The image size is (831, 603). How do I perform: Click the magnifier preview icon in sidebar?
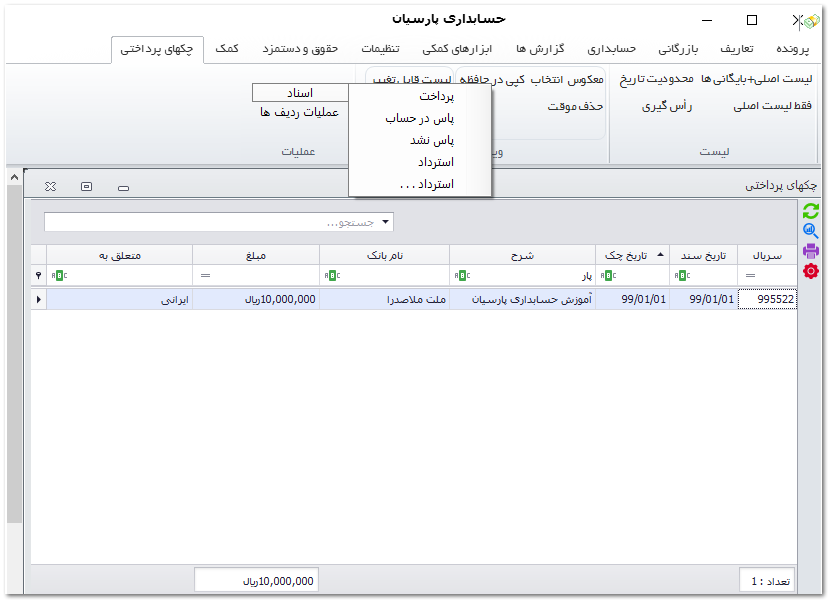point(811,230)
